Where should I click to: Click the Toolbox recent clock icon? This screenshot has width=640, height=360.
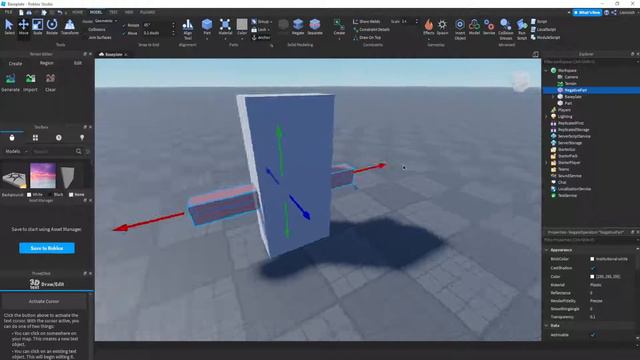click(59, 138)
